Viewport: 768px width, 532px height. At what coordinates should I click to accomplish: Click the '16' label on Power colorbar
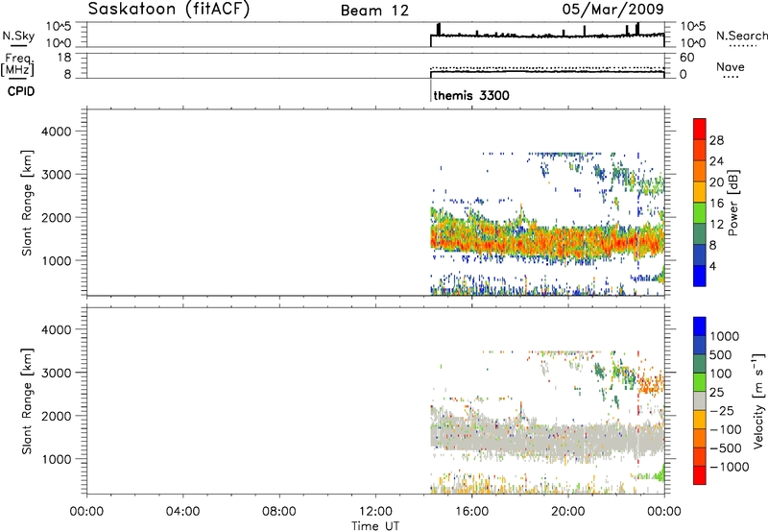(x=716, y=204)
